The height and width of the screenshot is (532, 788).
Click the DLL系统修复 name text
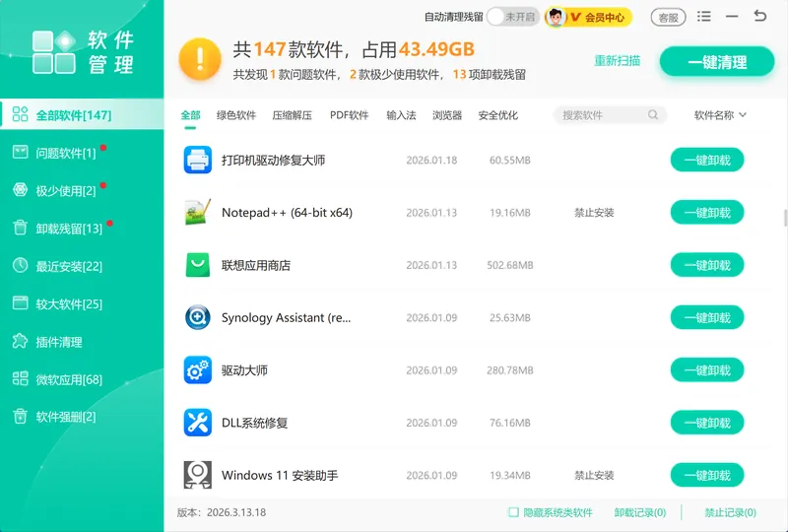tap(254, 423)
